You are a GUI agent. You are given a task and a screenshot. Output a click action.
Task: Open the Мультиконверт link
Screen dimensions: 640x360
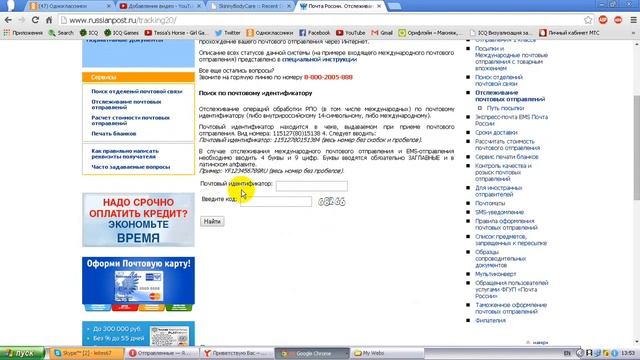[496, 274]
